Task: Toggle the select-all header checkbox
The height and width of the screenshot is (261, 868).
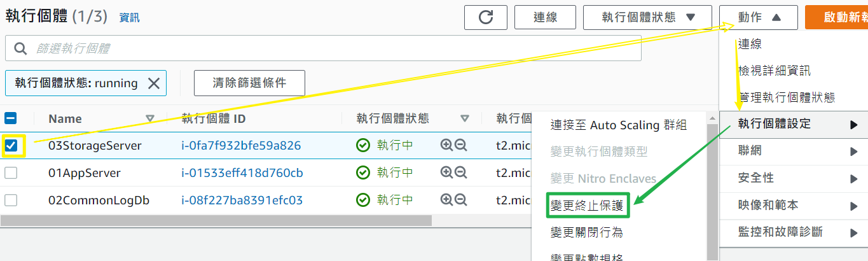Action: pyautogui.click(x=11, y=118)
